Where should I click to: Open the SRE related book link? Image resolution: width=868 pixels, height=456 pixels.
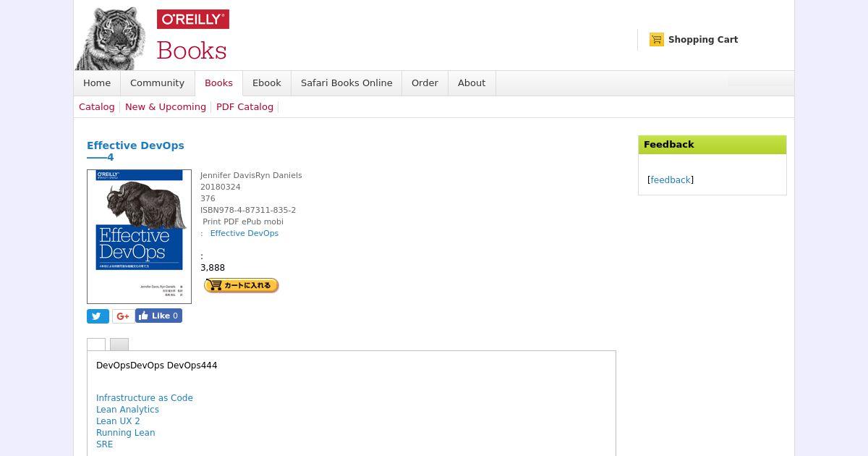point(104,444)
